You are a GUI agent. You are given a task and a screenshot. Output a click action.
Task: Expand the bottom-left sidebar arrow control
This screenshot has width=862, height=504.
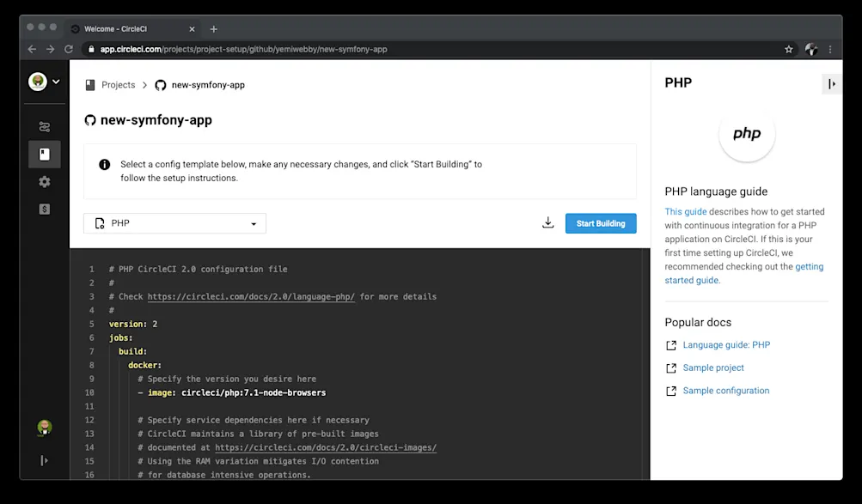point(44,460)
